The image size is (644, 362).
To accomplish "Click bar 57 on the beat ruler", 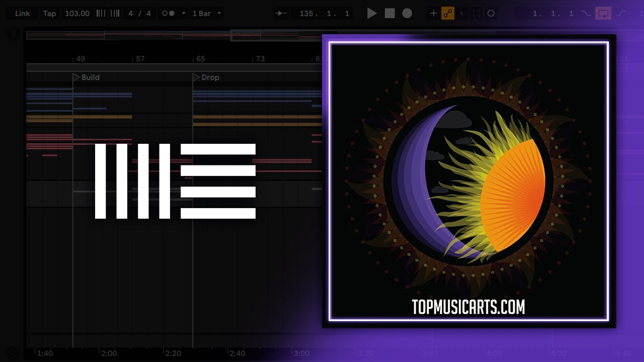I will pyautogui.click(x=140, y=59).
